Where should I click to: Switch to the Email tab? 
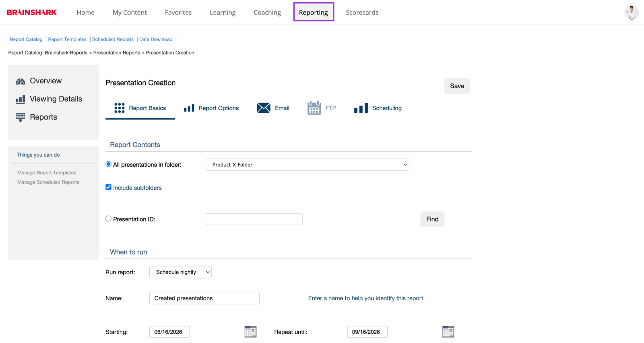coord(273,108)
